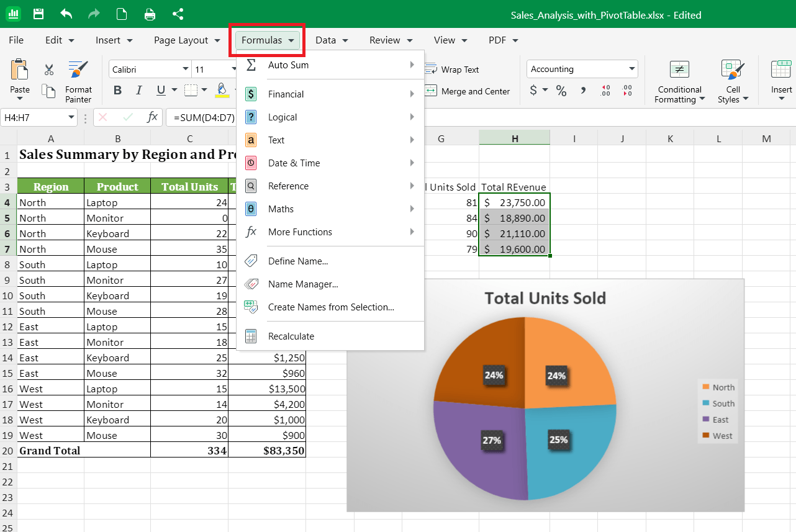
Task: Expand the Auto Sum submenu
Action: click(330, 65)
